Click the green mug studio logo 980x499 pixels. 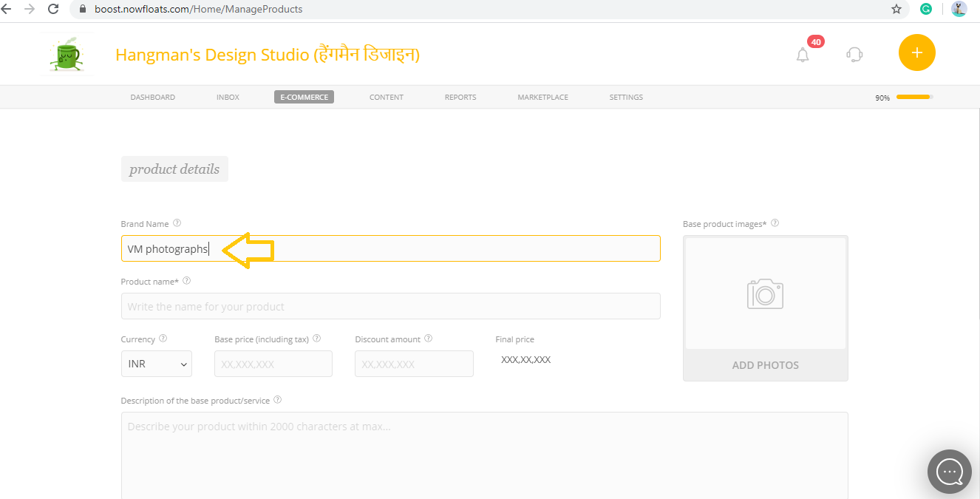point(68,54)
